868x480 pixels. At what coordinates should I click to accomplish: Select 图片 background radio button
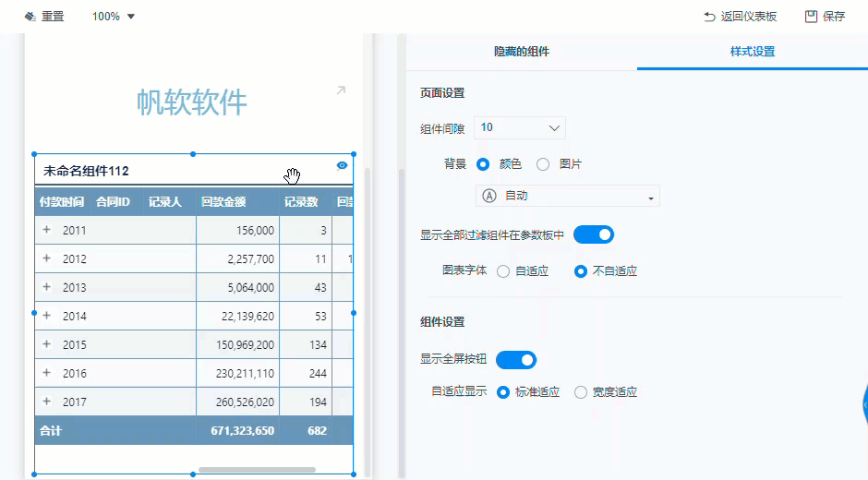[x=543, y=164]
